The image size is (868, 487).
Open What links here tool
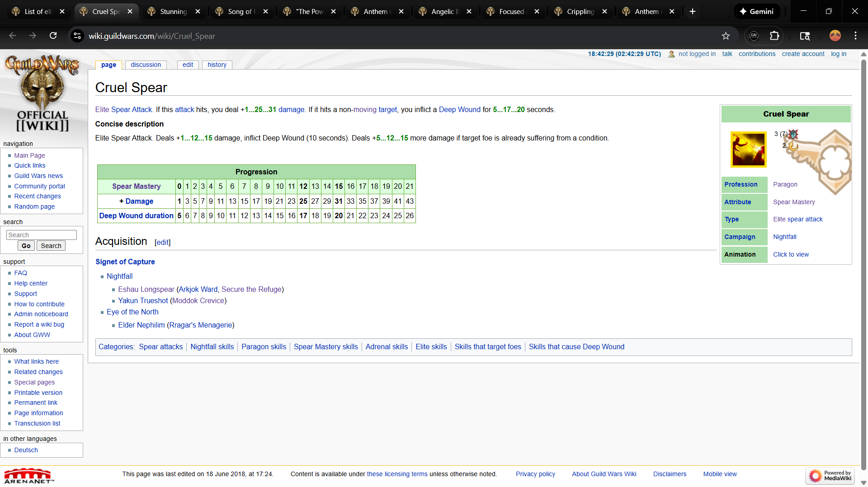[36, 361]
